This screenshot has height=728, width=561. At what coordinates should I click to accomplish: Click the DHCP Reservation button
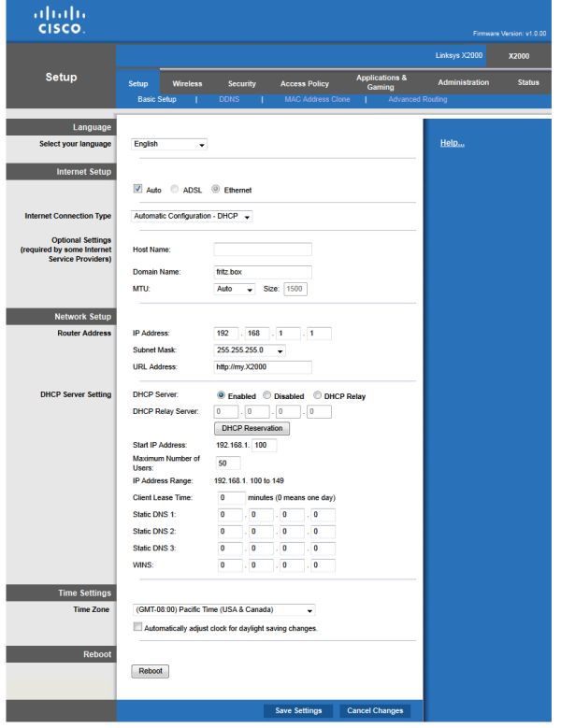tap(252, 428)
